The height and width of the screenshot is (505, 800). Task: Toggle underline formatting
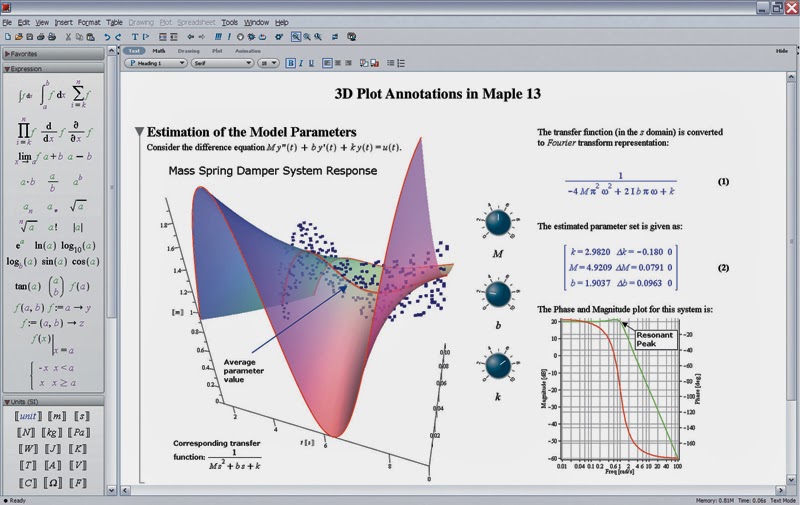tap(311, 63)
